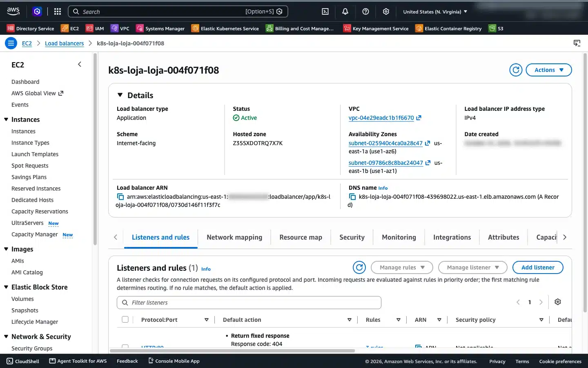The height and width of the screenshot is (368, 588).
Task: Copy the DNS name
Action: coord(352,197)
